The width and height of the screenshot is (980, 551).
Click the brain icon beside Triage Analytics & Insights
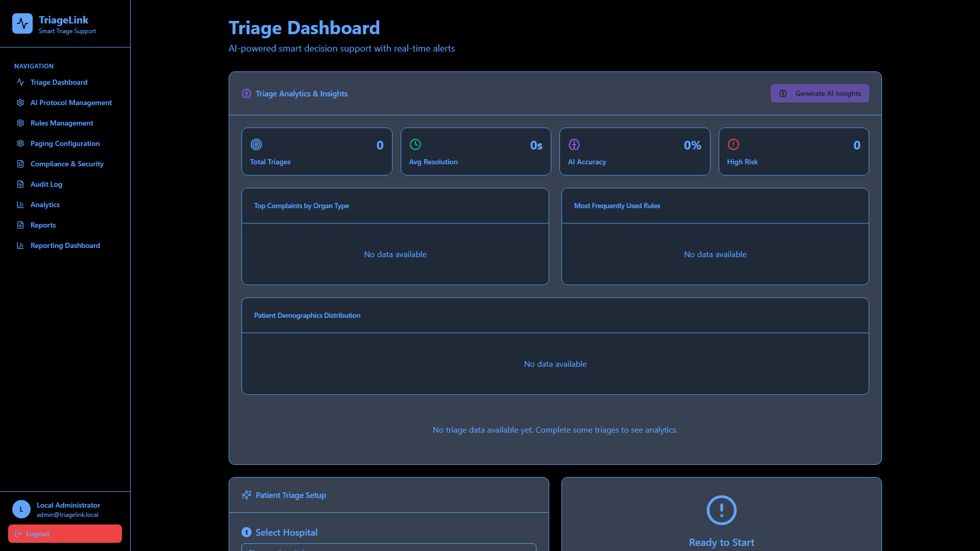tap(247, 93)
